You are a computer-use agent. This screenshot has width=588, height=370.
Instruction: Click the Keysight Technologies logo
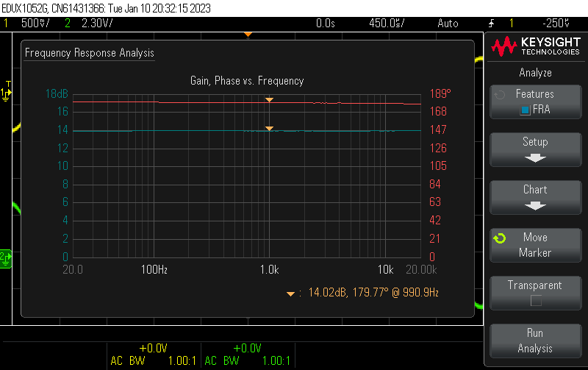[x=536, y=46]
